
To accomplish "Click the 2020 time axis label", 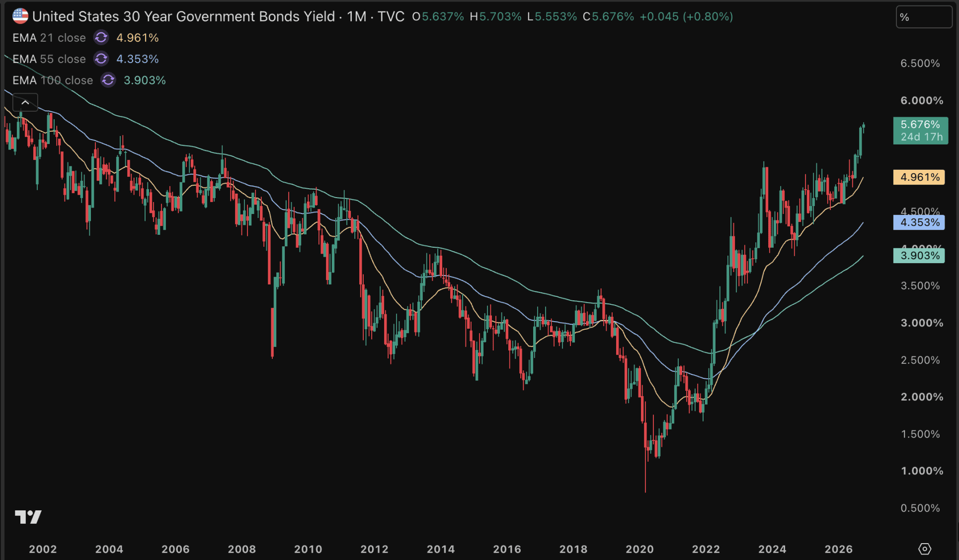I will [x=639, y=549].
